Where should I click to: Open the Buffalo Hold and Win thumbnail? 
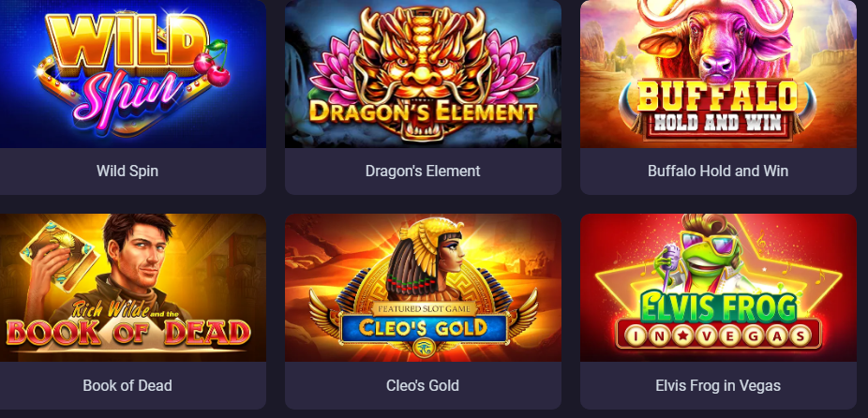point(718,74)
